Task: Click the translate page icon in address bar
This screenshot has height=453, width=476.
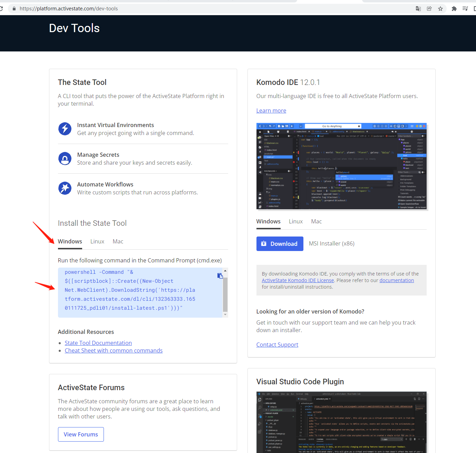Action: click(x=418, y=9)
